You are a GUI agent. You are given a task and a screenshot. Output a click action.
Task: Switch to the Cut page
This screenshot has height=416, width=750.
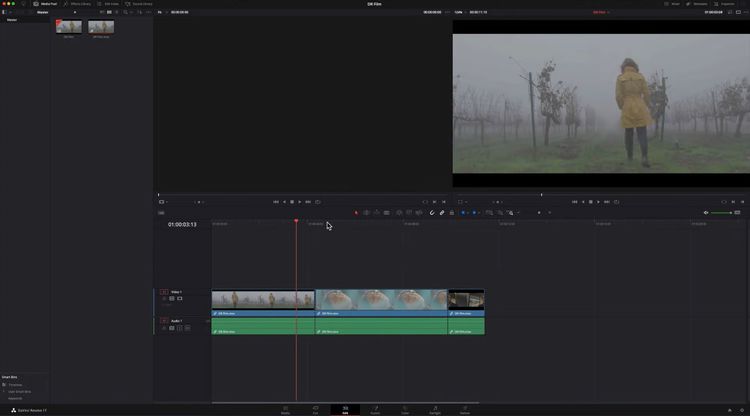pyautogui.click(x=315, y=410)
